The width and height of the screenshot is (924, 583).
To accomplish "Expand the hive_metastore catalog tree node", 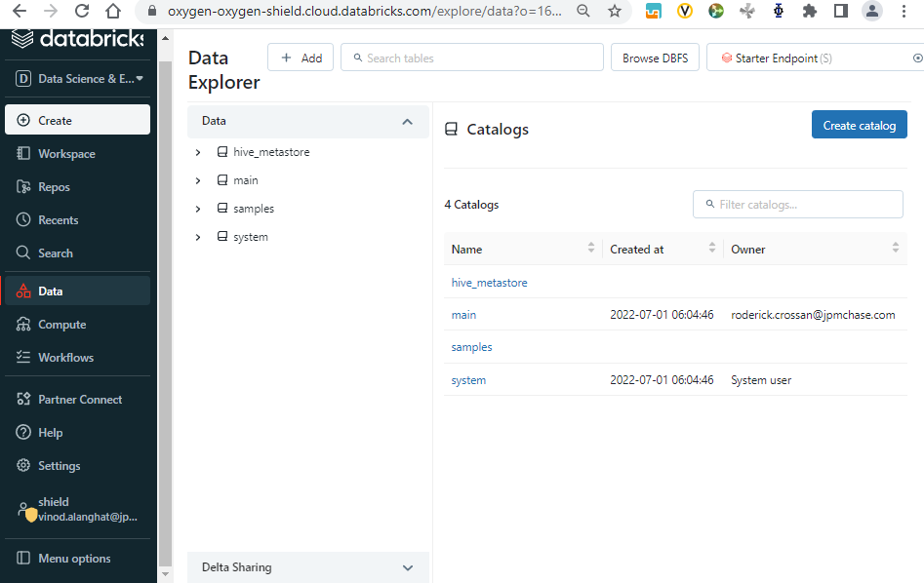I will point(198,152).
